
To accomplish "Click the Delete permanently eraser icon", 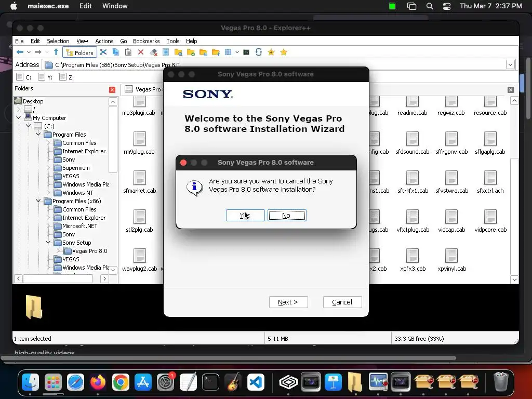I will click(x=153, y=52).
